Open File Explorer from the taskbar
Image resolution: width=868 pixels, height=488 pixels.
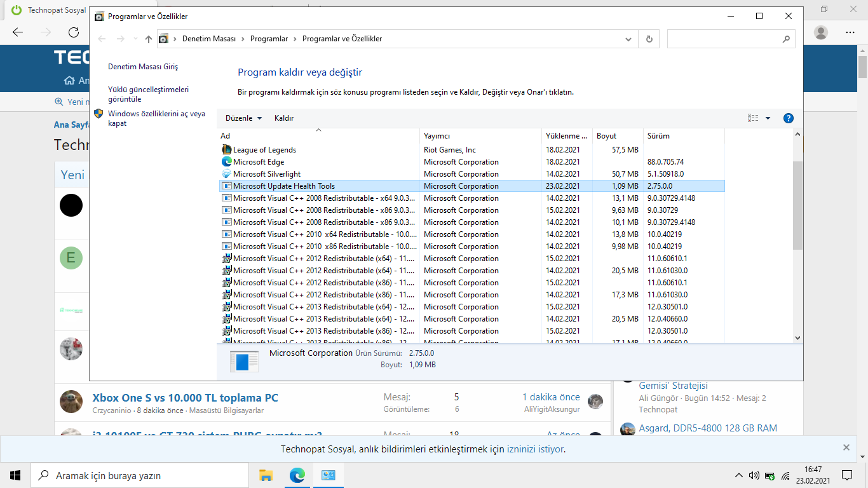click(266, 475)
